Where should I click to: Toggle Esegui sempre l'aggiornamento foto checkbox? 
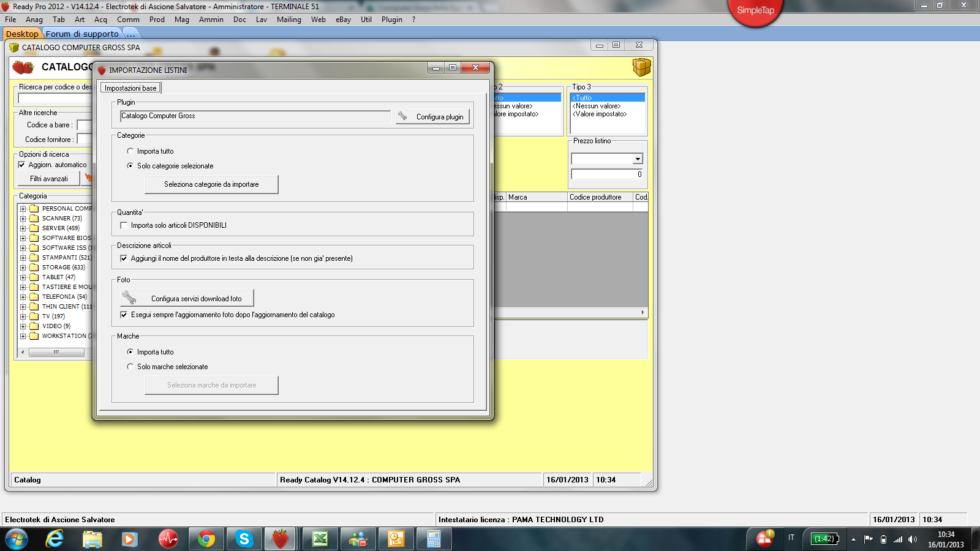pos(124,315)
